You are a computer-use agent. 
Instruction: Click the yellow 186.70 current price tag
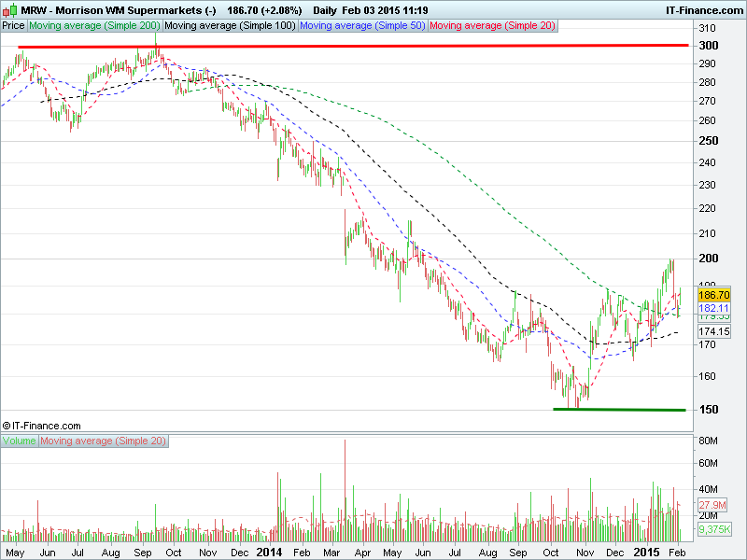713,294
